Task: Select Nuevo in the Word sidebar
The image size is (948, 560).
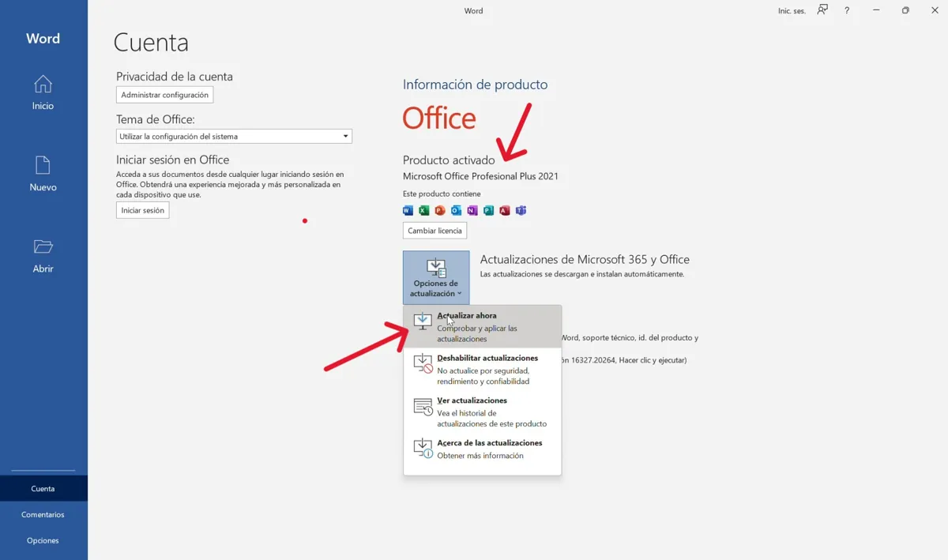Action: pos(43,174)
